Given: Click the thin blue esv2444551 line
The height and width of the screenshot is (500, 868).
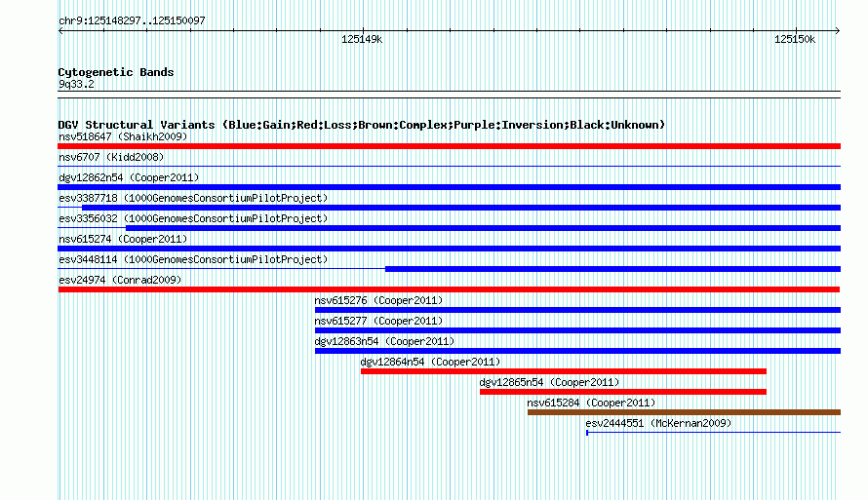Looking at the screenshot, I should tap(713, 432).
